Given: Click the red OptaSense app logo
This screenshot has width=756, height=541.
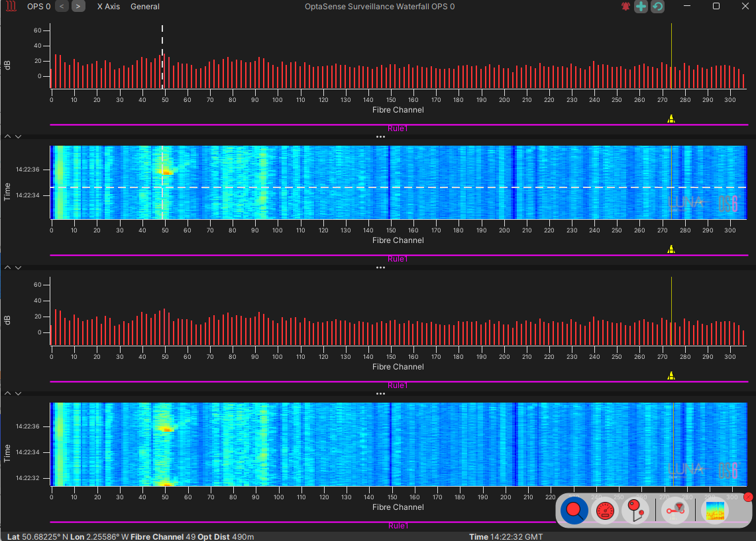Looking at the screenshot, I should (11, 7).
